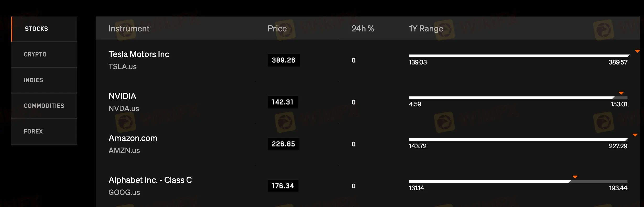Click the orange marker on Tesla's range
The image size is (644, 207).
point(637,51)
